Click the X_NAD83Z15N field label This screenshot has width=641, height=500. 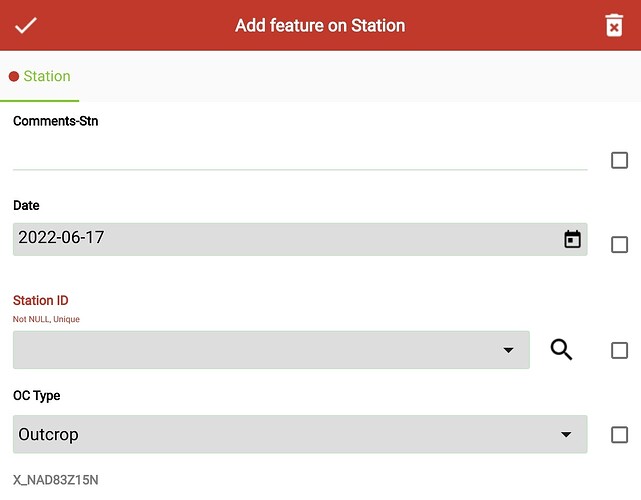56,480
